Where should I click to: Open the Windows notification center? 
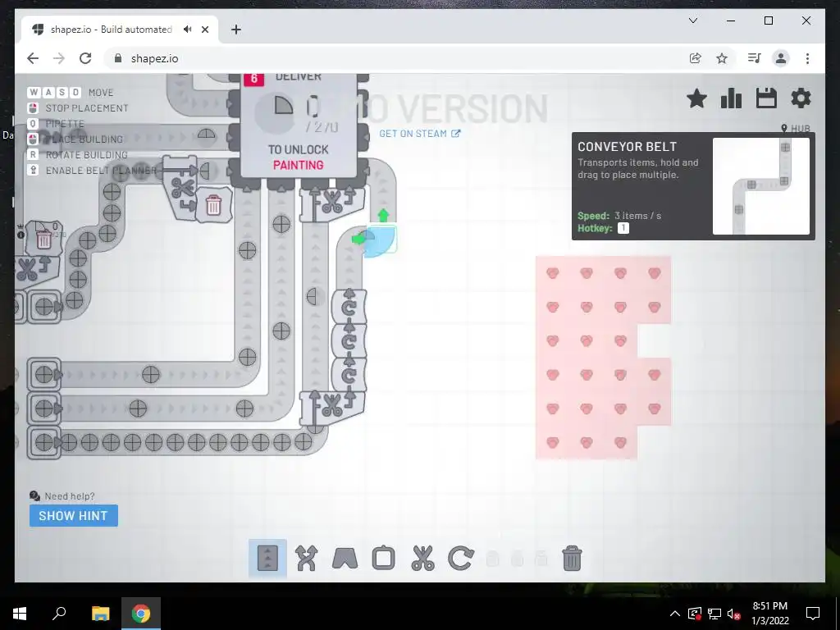click(x=813, y=614)
